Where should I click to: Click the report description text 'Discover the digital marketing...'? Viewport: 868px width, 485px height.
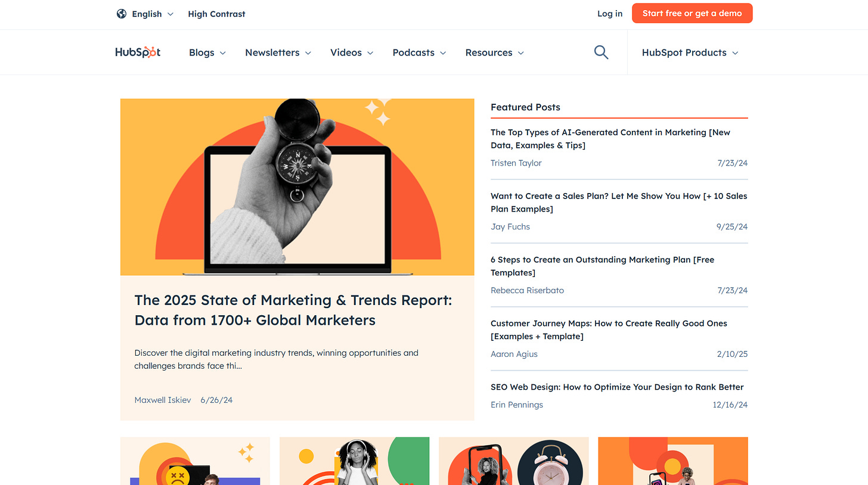point(277,359)
